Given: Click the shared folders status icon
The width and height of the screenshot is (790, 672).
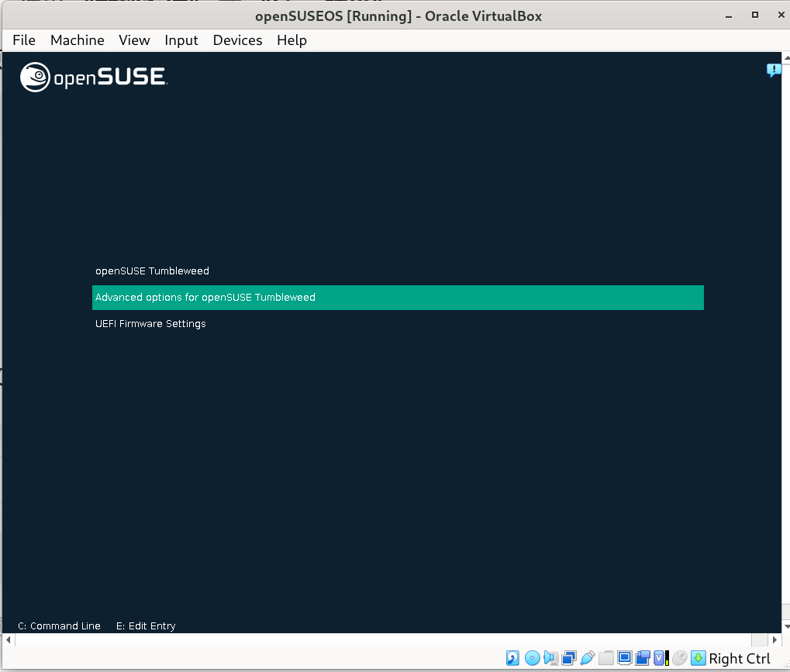Looking at the screenshot, I should click(606, 658).
